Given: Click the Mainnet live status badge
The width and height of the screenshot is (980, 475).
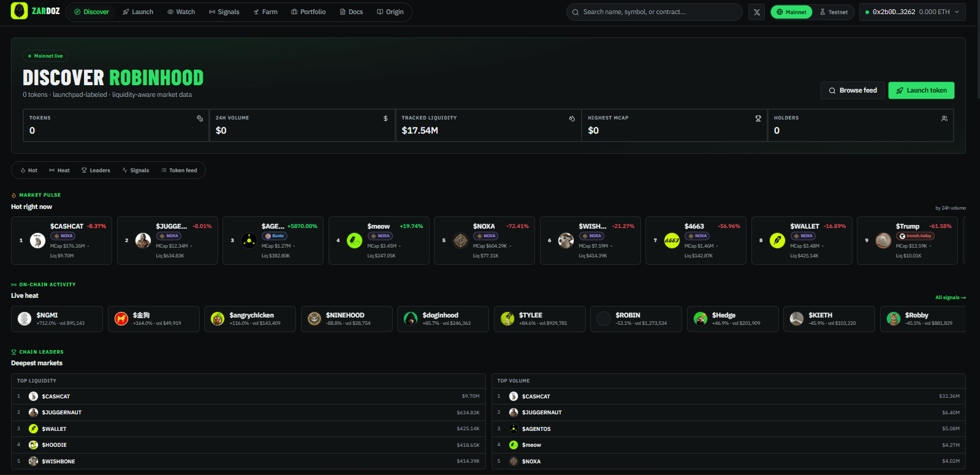Looking at the screenshot, I should point(45,56).
